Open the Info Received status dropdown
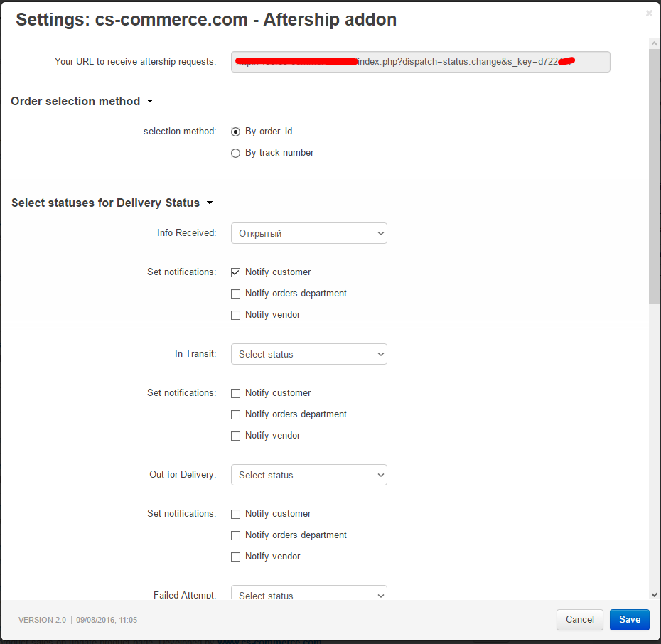 309,233
